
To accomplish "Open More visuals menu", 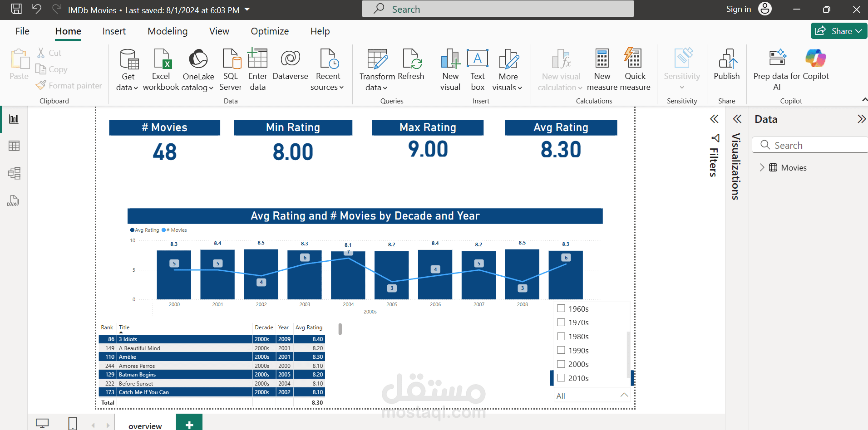I will click(508, 70).
